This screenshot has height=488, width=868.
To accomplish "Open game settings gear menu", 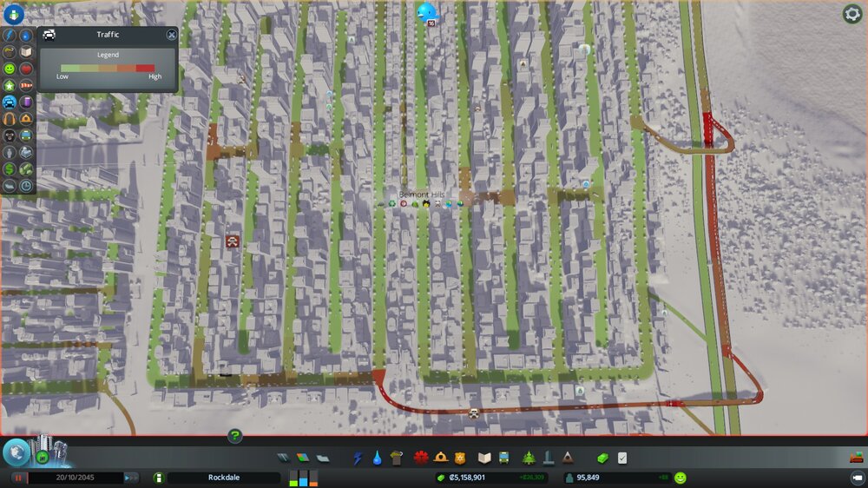I will click(x=852, y=14).
